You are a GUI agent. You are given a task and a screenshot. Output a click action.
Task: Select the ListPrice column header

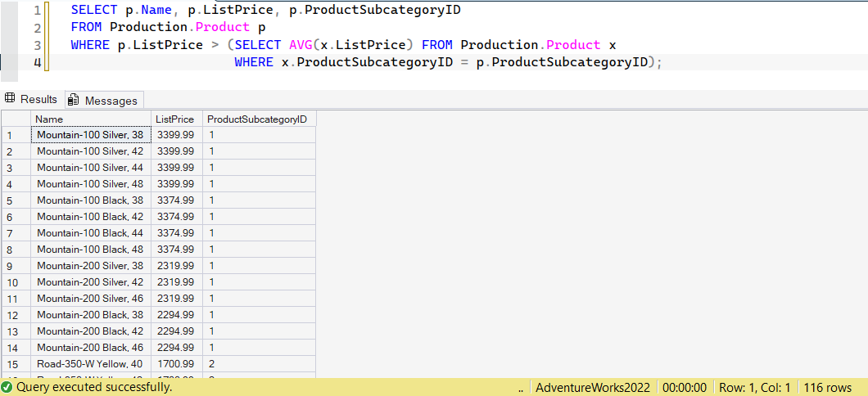tap(177, 119)
